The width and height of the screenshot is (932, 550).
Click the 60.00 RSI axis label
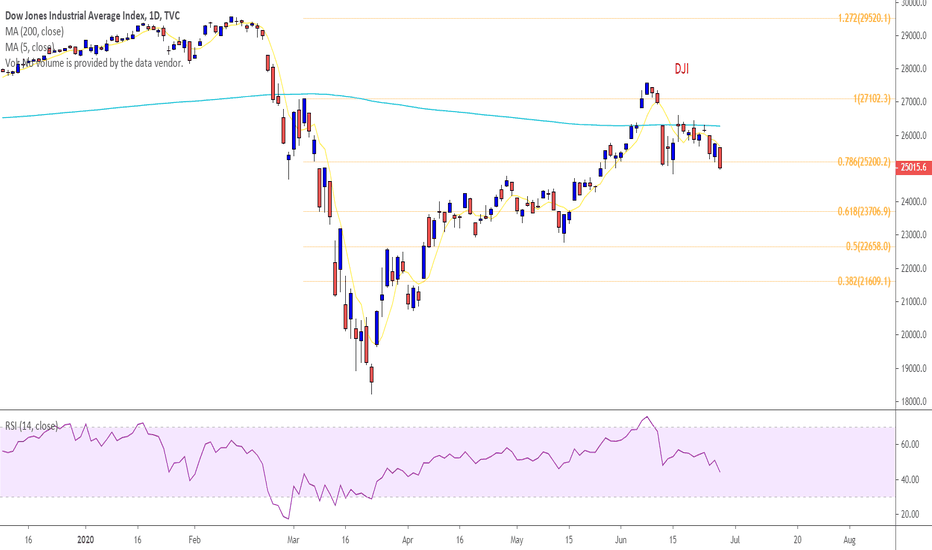pyautogui.click(x=911, y=444)
